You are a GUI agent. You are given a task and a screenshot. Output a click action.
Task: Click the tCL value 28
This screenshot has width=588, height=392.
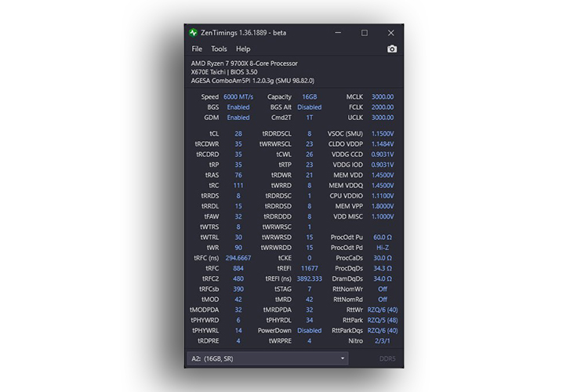238,133
